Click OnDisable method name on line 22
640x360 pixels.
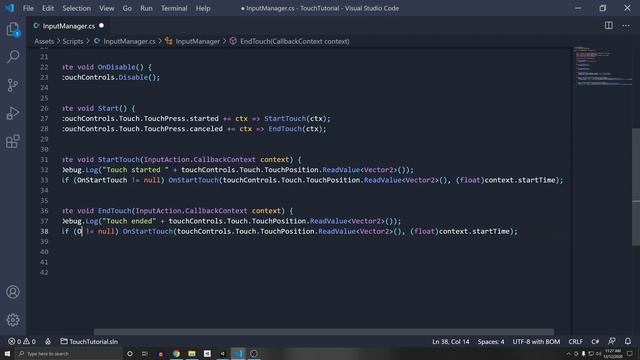pyautogui.click(x=116, y=67)
